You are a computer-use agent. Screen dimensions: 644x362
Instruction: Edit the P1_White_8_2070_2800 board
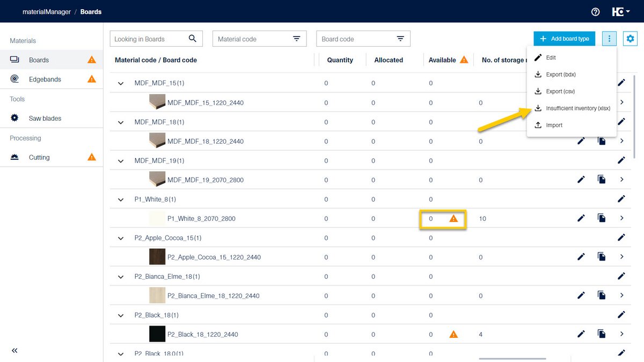(581, 218)
